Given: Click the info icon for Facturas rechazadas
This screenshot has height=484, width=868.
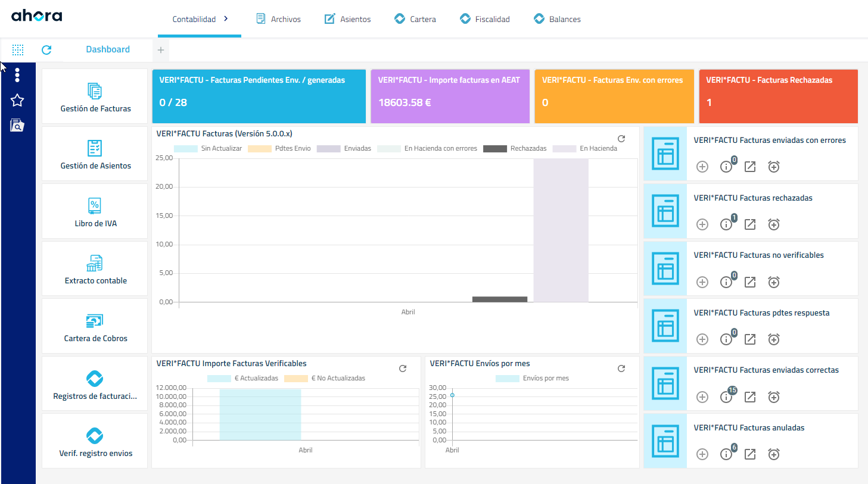Looking at the screenshot, I should [x=726, y=224].
